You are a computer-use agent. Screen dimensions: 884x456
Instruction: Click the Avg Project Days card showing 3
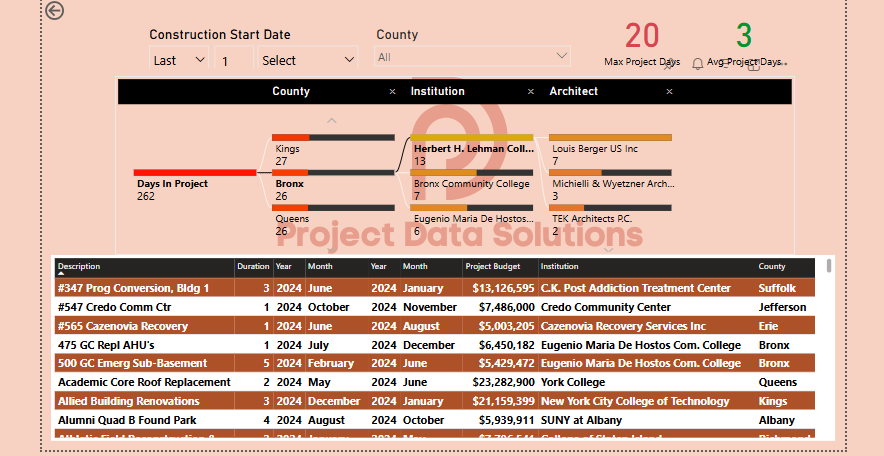(x=744, y=44)
